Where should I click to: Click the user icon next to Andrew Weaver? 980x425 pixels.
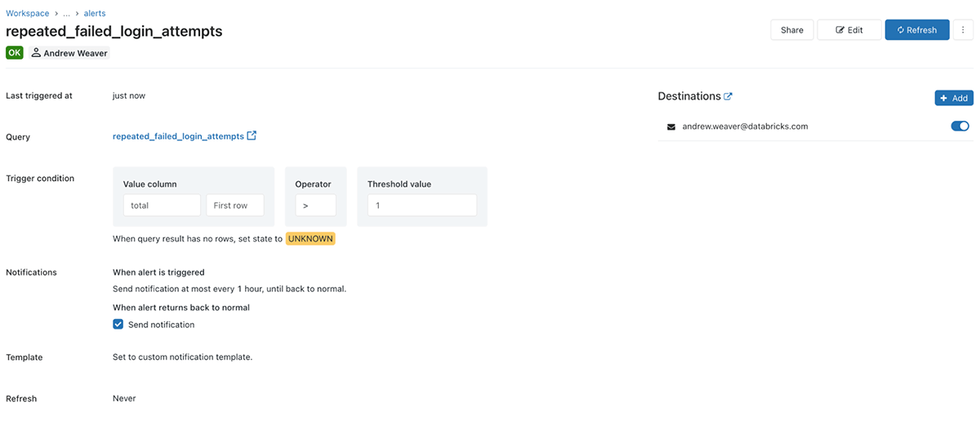37,53
